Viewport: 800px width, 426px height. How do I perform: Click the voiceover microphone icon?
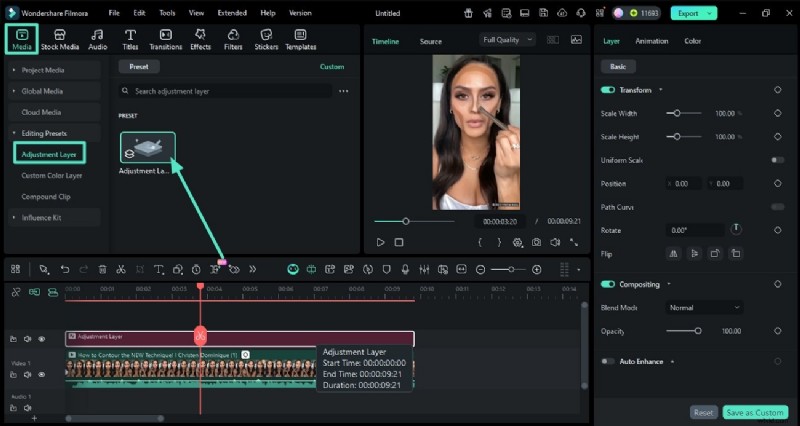(x=405, y=269)
